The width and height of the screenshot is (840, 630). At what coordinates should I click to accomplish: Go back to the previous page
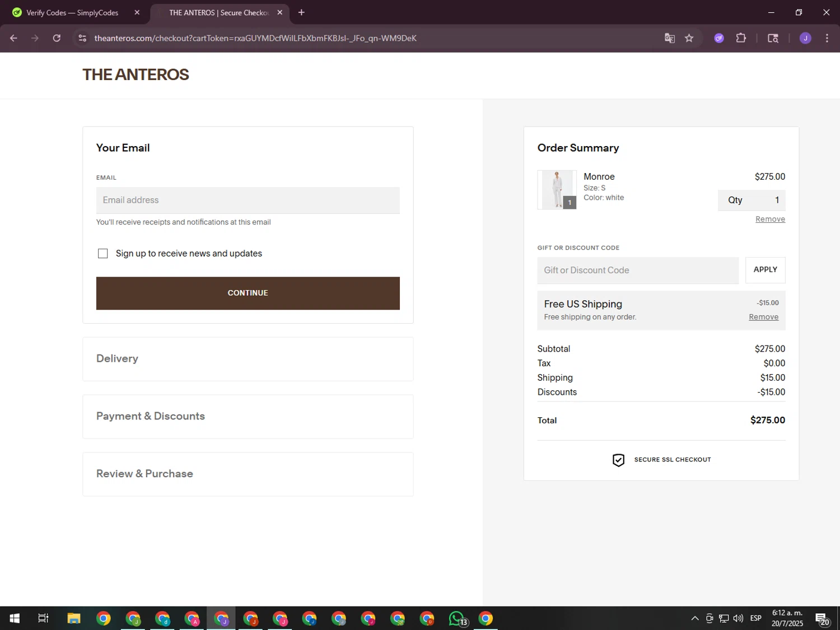[x=13, y=38]
